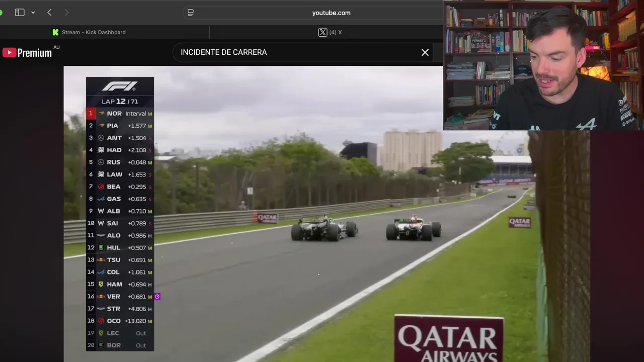Click the purple fastest-lap icon beside VER
Viewport: 644px width, 362px height.
pyautogui.click(x=157, y=297)
